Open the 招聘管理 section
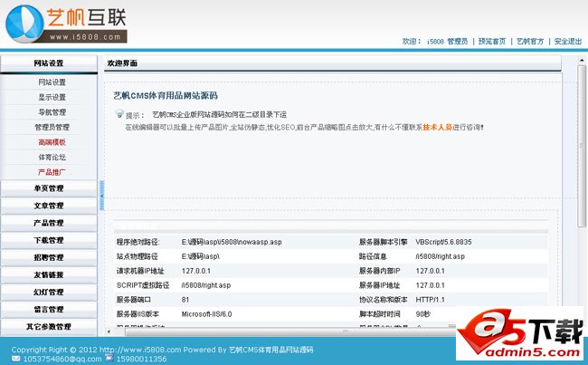Viewport: 588px width, 365px height. pyautogui.click(x=48, y=257)
